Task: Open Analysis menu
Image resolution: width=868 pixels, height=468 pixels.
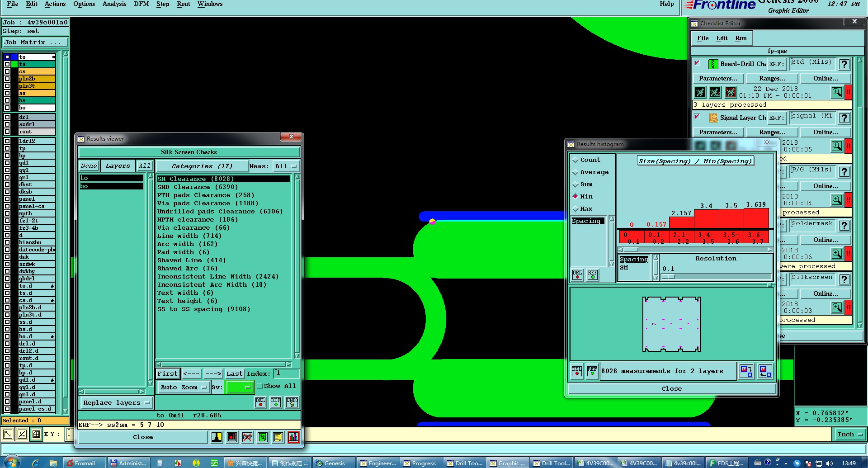Action: point(114,4)
